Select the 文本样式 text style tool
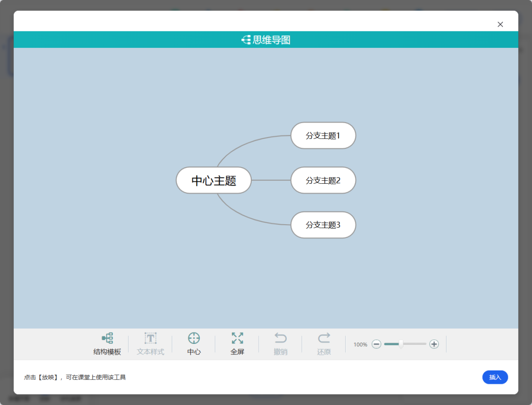Viewport: 532px width, 405px height. pyautogui.click(x=150, y=343)
